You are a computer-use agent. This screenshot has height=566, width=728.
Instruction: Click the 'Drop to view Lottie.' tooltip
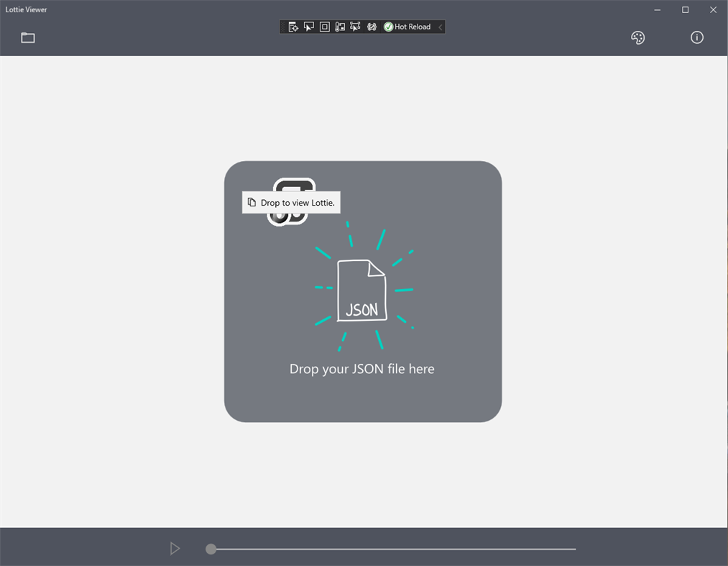(291, 203)
